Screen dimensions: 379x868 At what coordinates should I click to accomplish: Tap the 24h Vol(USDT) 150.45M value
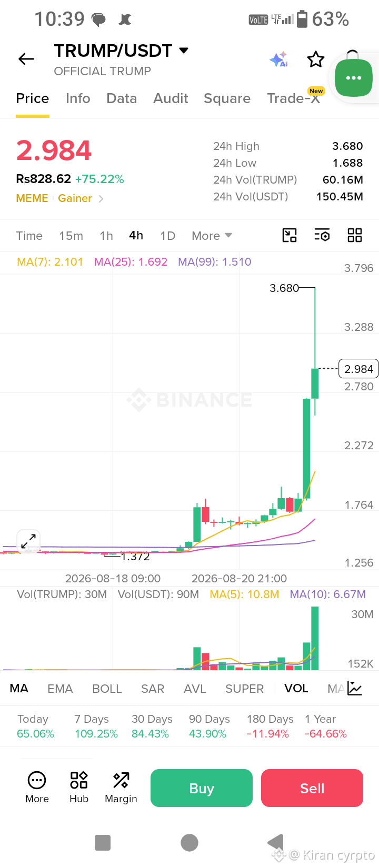point(340,197)
